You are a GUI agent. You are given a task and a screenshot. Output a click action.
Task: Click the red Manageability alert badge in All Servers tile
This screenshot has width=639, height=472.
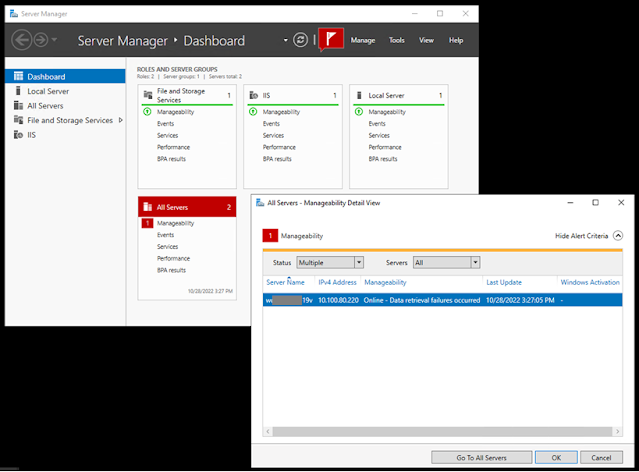click(148, 223)
